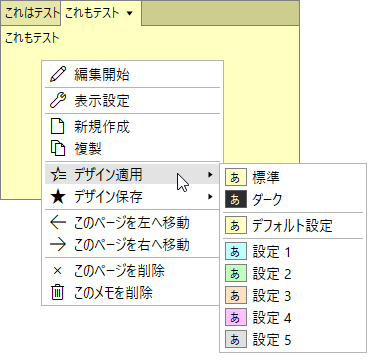
Task: Select このメモを削除 menu entry
Action: (x=132, y=293)
